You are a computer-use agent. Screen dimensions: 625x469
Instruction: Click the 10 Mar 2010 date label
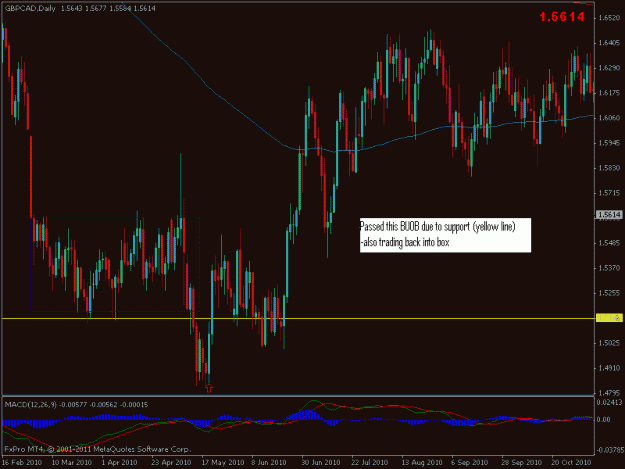click(x=72, y=462)
